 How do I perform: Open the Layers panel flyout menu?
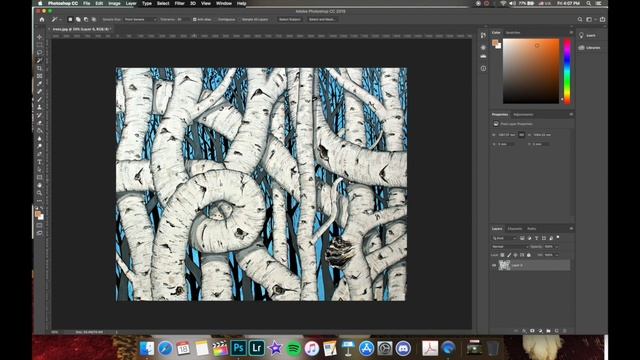click(571, 229)
